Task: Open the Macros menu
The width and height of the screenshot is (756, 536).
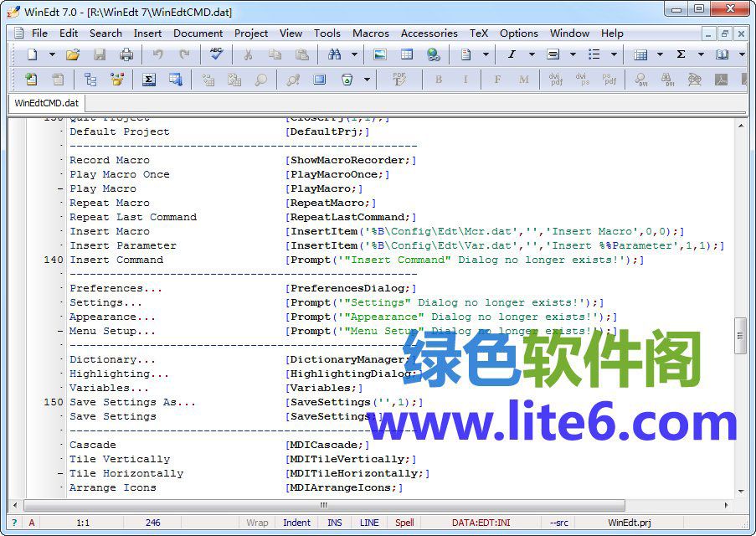Action: [x=371, y=33]
